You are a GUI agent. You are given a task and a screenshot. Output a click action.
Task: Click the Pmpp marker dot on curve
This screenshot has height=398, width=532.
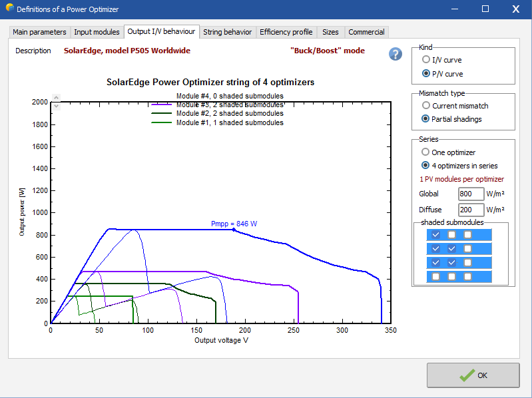[x=234, y=230]
